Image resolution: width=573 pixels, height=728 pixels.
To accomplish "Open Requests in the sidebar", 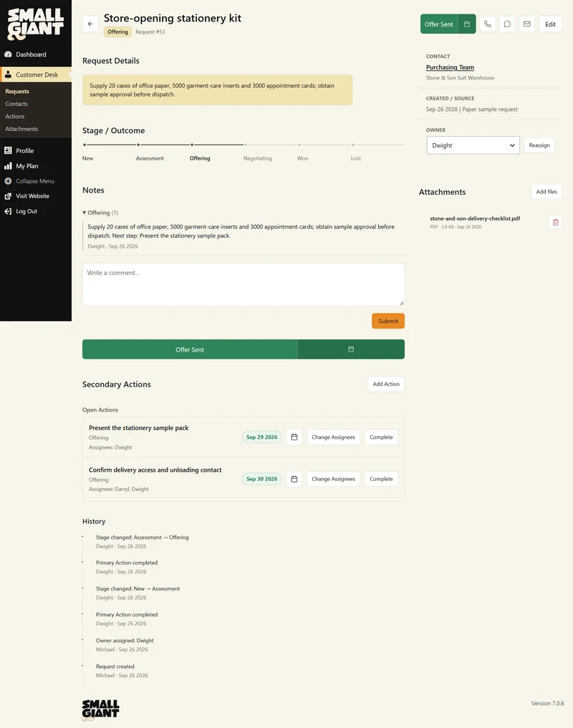I will pyautogui.click(x=17, y=92).
